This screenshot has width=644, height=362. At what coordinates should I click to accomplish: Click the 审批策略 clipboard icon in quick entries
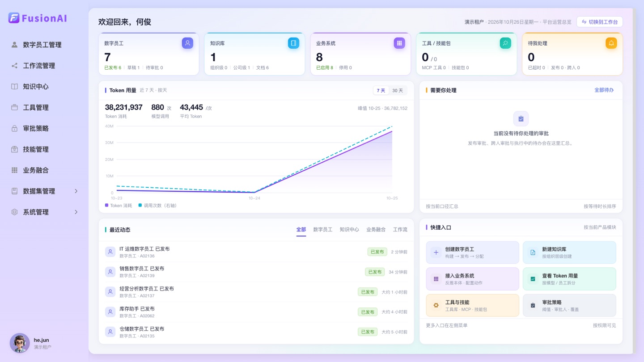click(x=533, y=305)
